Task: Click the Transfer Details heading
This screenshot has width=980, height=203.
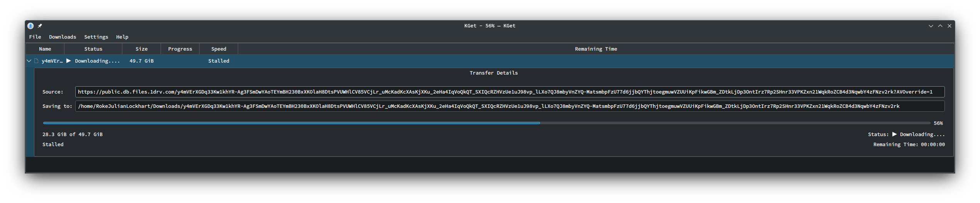Action: pos(494,73)
